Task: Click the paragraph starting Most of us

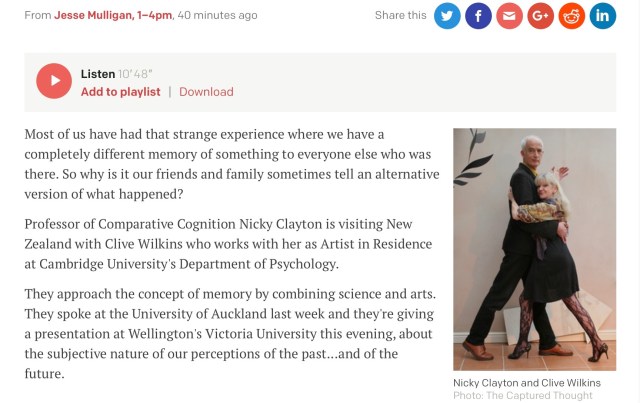Action: (232, 163)
